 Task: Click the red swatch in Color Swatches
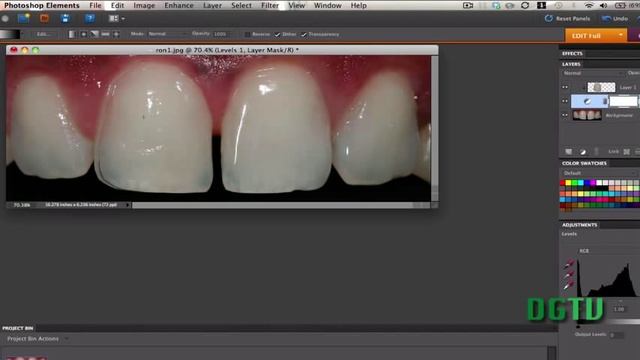(562, 183)
